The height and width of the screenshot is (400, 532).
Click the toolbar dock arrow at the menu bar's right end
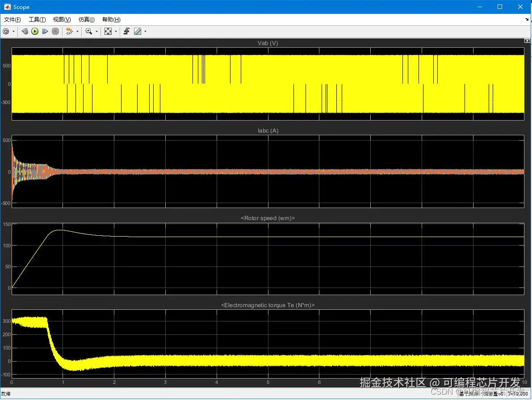click(527, 19)
